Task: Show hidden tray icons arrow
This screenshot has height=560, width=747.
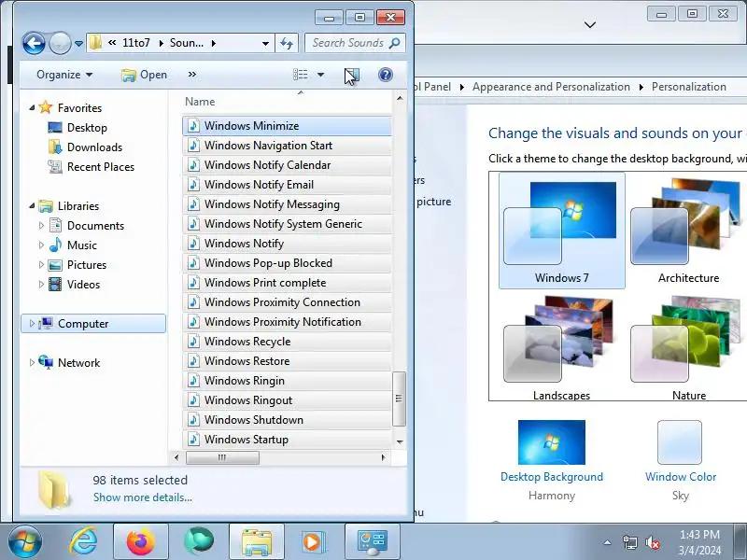Action: [608, 542]
